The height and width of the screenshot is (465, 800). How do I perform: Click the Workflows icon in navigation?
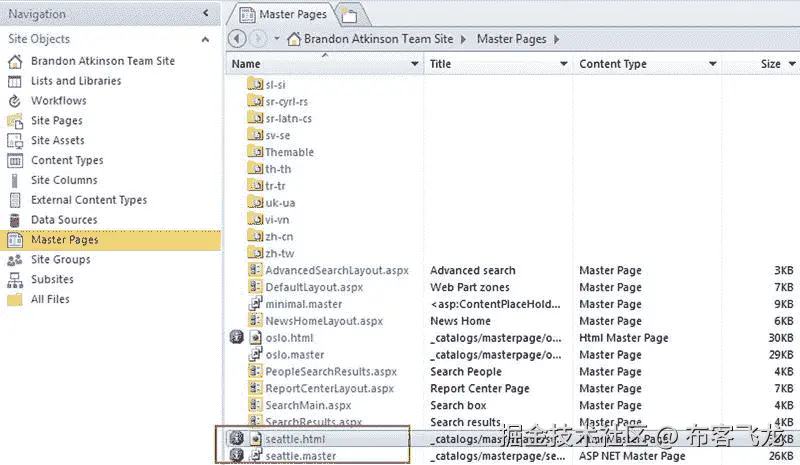tap(15, 101)
